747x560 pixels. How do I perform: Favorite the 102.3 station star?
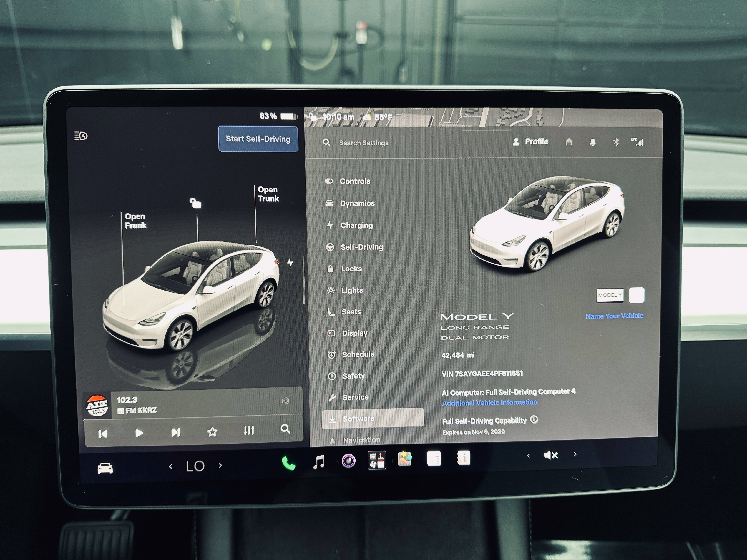point(212,432)
